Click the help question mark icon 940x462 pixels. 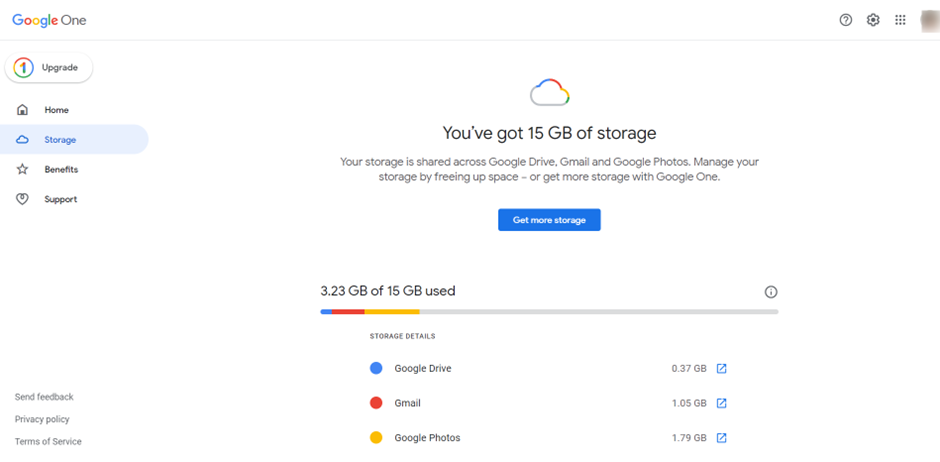pos(846,20)
